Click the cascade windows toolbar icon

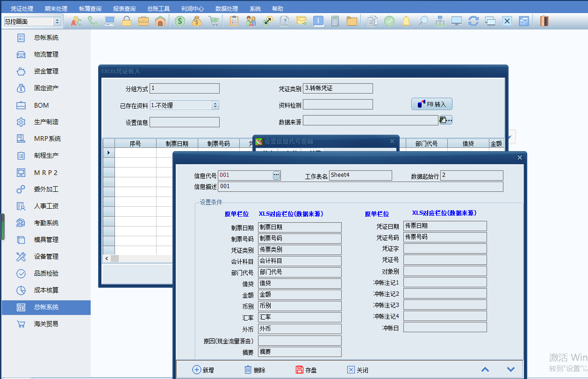(x=490, y=21)
